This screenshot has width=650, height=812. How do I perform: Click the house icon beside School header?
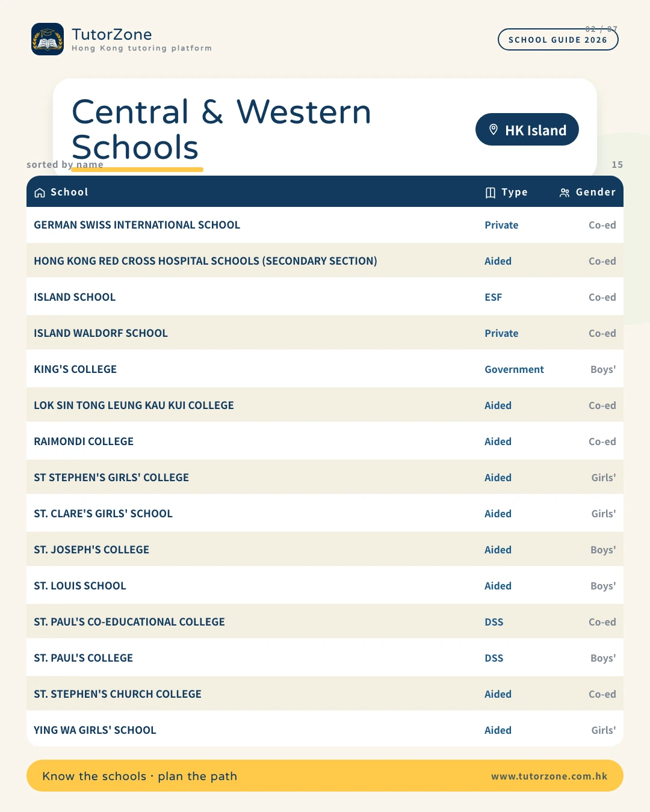coord(40,192)
